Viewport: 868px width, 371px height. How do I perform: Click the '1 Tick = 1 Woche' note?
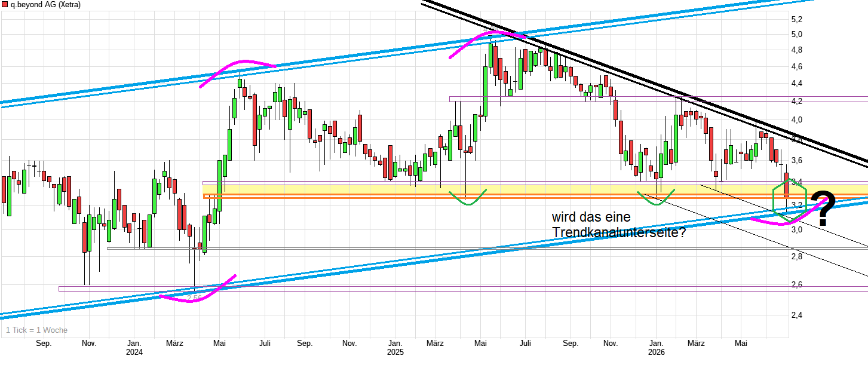pos(36,330)
